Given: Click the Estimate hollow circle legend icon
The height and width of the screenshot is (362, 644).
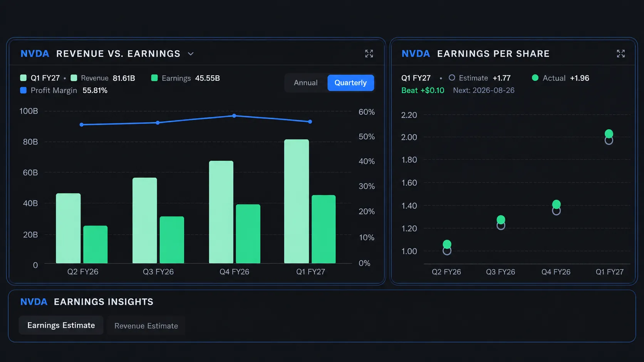Looking at the screenshot, I should point(452,78).
